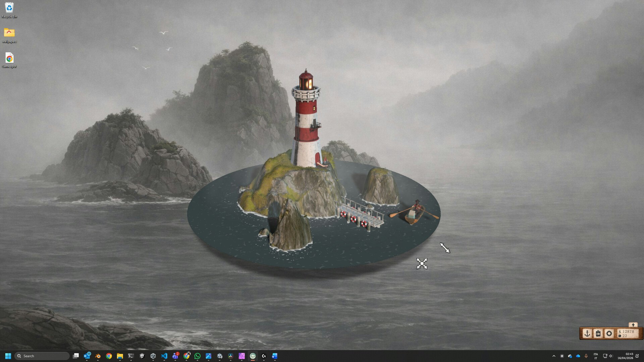This screenshot has height=362, width=644.
Task: Open File Explorer from the taskbar
Action: 120,356
